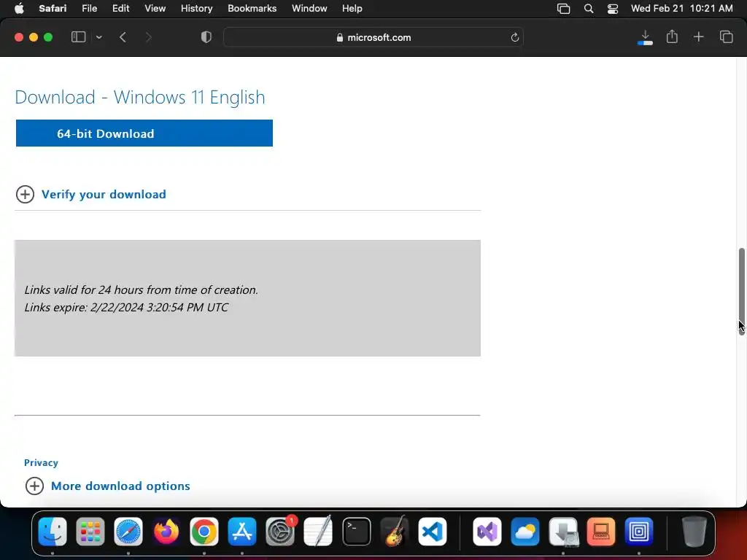Click the Links expire timestamp text
The image size is (747, 560).
(x=126, y=307)
